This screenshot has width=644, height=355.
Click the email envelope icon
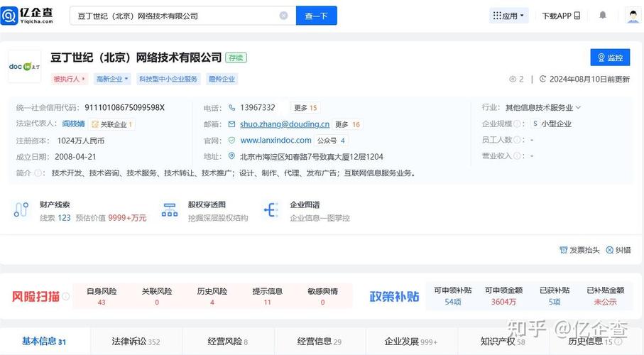231,124
